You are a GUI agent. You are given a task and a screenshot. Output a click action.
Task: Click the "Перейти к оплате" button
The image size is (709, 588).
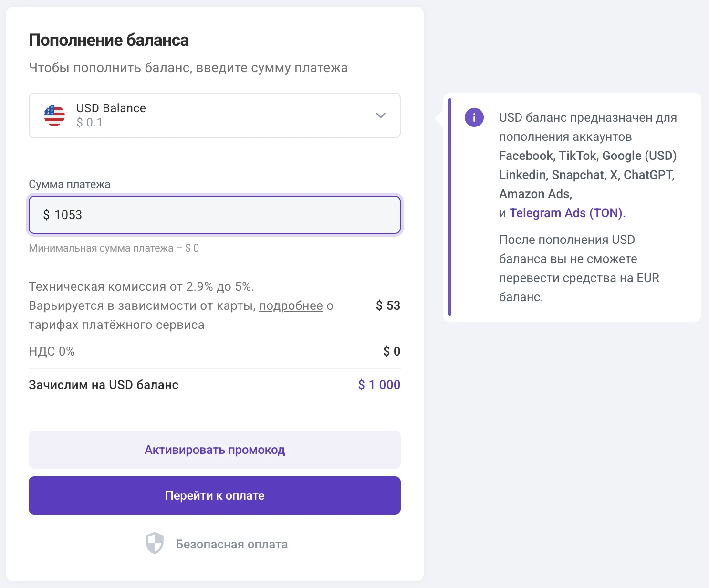(215, 495)
